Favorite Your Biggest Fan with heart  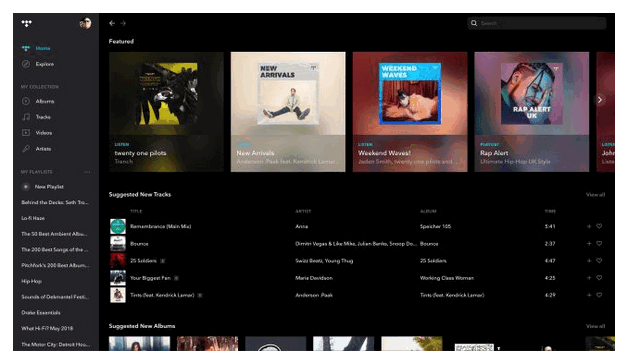(x=599, y=278)
